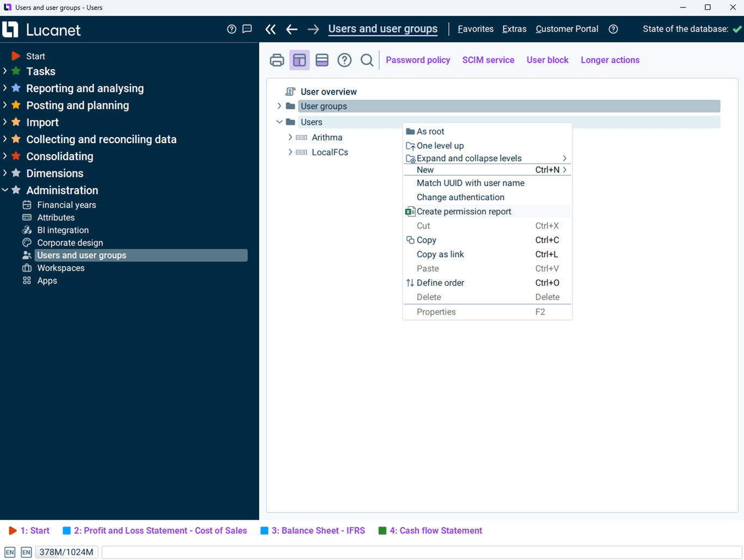The image size is (744, 560).
Task: Open feedback chat bubble icon
Action: click(247, 29)
